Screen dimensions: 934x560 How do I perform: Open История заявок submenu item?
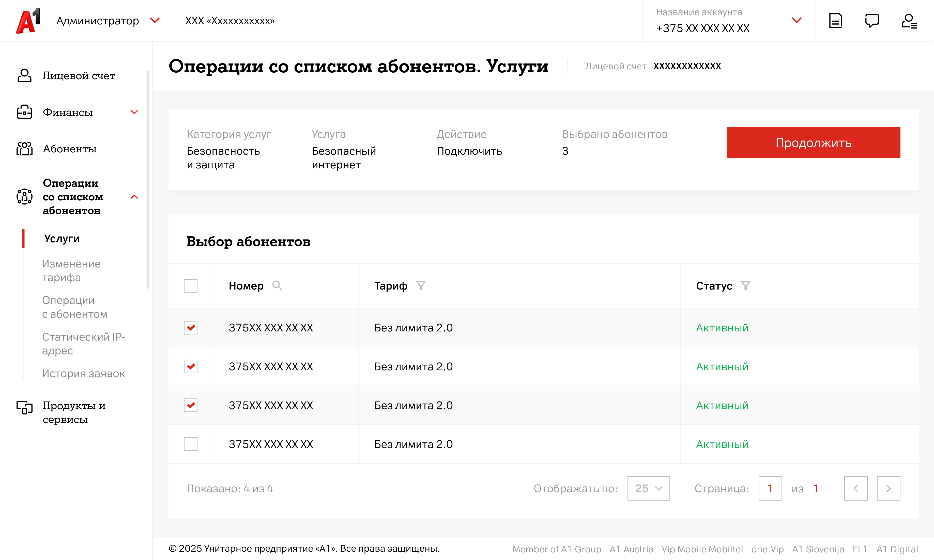[83, 374]
